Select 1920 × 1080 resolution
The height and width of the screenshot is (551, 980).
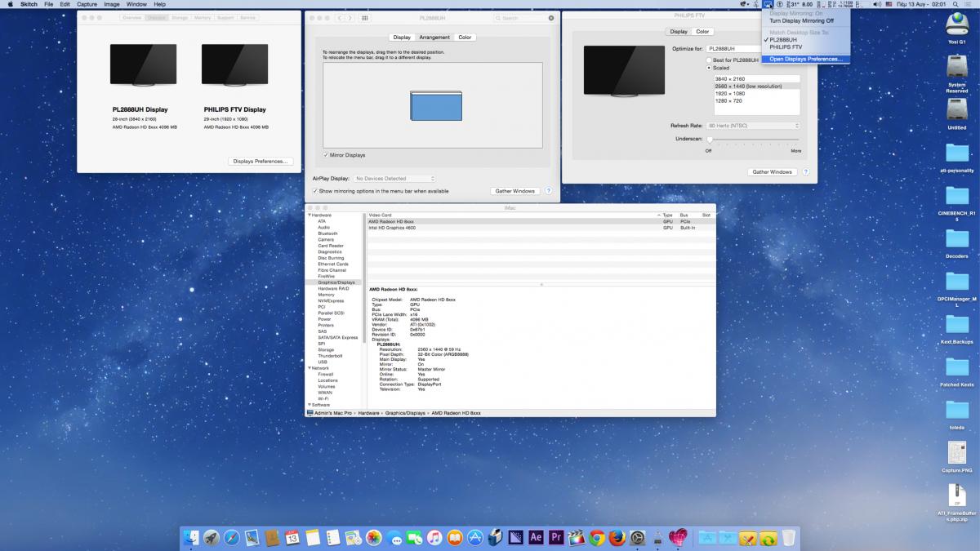[x=757, y=93]
